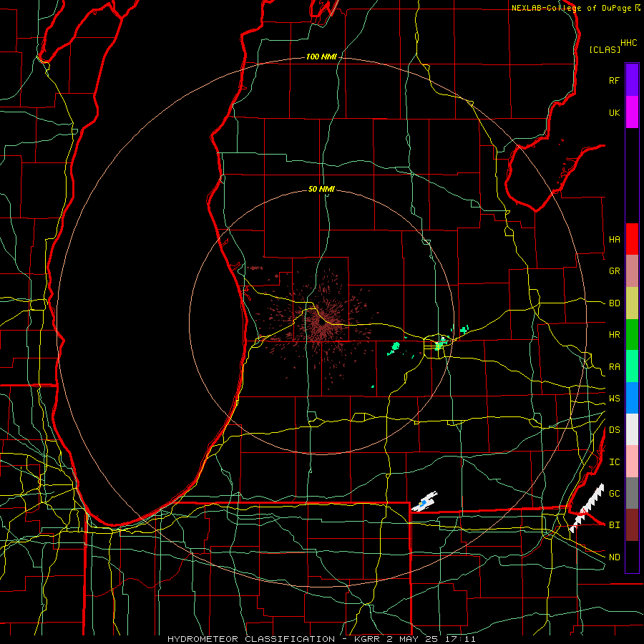This screenshot has height=644, width=644.
Task: Click the purple RF legend swatch
Action: pos(632,80)
